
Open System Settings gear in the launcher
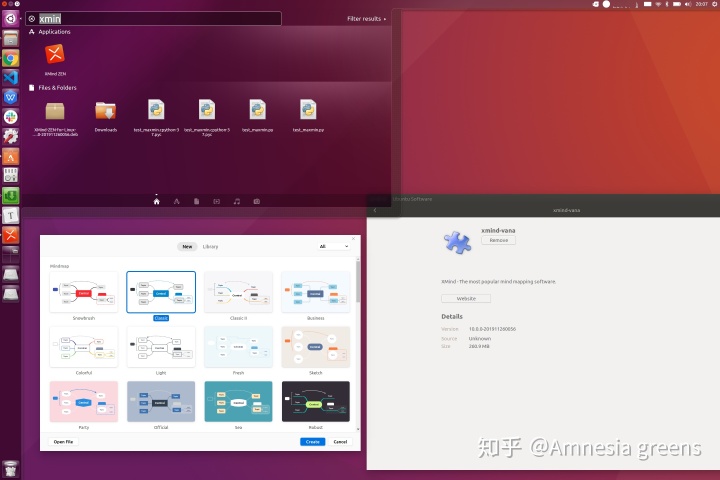(x=10, y=136)
